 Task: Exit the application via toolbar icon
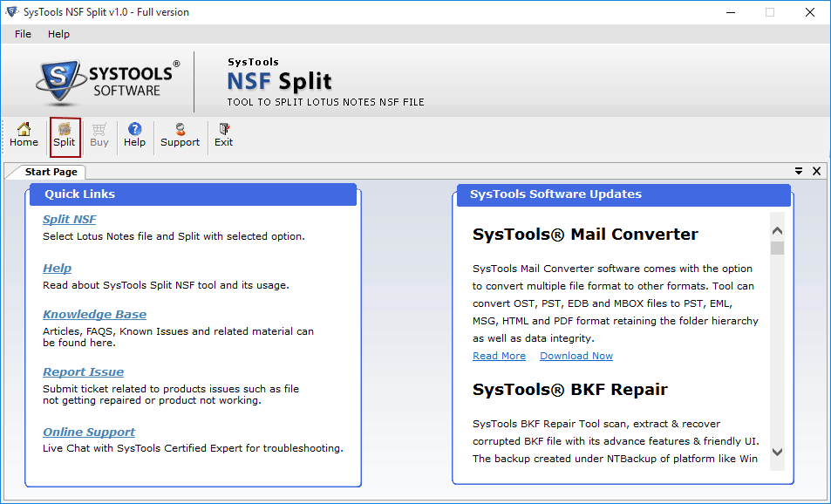pos(223,135)
